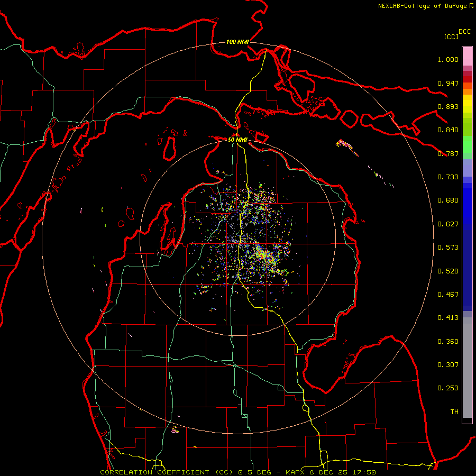Viewport: 476px width, 476px height.
Task: Click the DCC legend header label
Action: click(x=465, y=32)
